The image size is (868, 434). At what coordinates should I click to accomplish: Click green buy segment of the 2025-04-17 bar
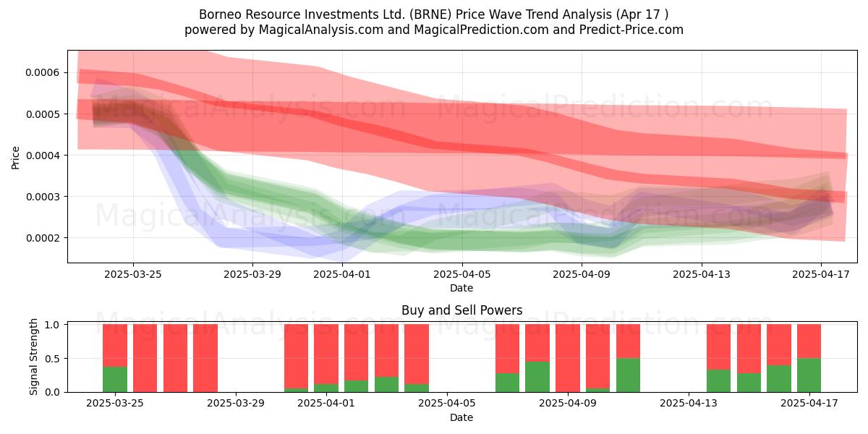tap(809, 375)
